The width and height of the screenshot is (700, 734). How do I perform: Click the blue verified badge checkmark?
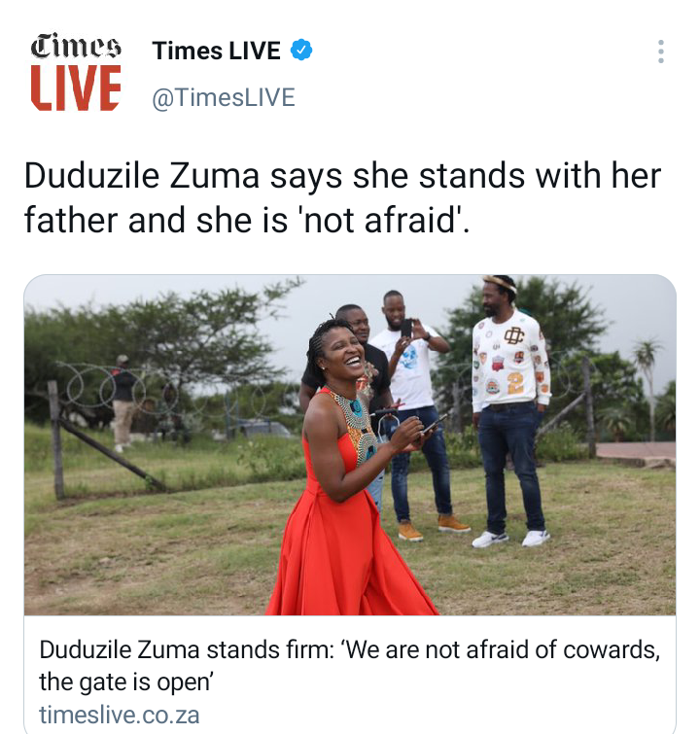click(301, 51)
